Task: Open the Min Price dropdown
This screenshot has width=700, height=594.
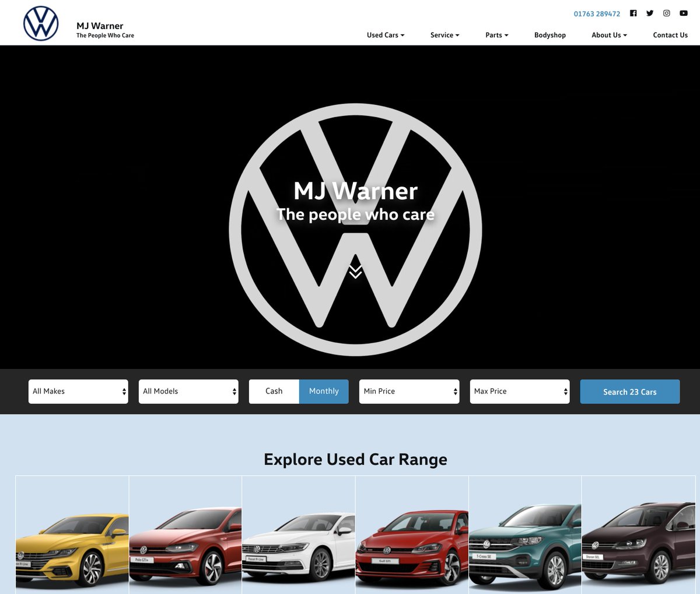Action: (409, 391)
